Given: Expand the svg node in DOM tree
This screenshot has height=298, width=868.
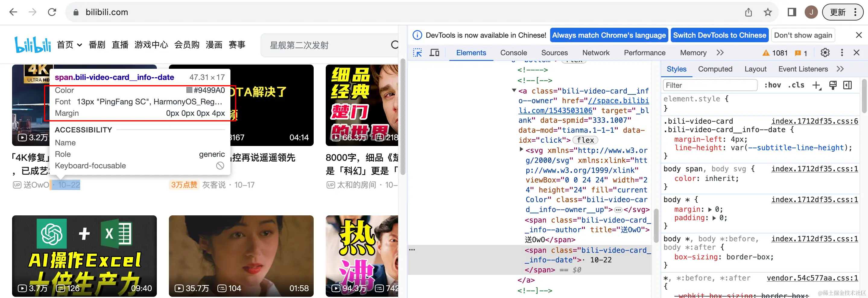Looking at the screenshot, I should (x=521, y=149).
